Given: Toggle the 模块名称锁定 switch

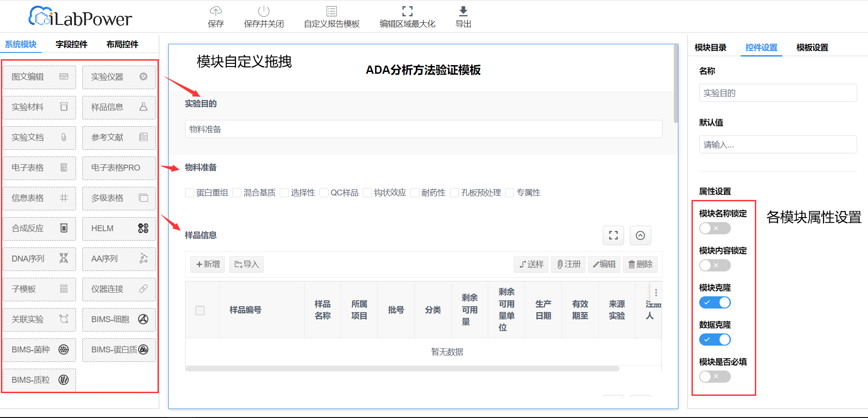Looking at the screenshot, I should [x=715, y=228].
